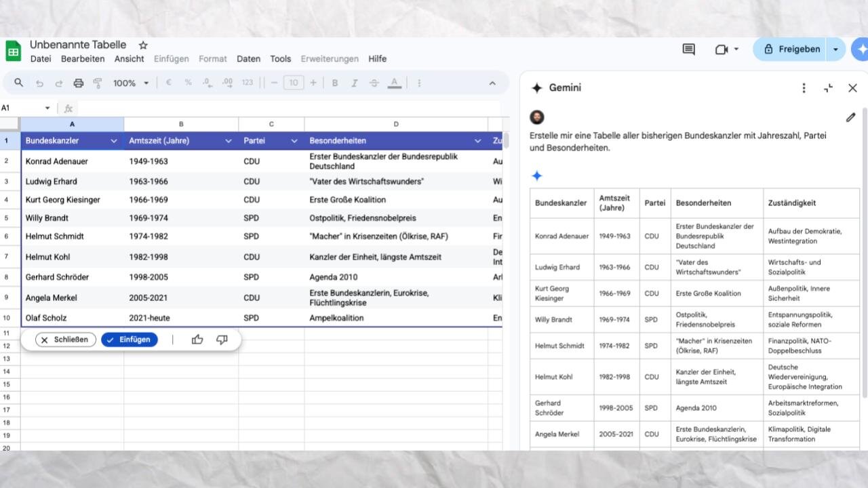Image resolution: width=868 pixels, height=488 pixels.
Task: Collapse the Gemini side panel
Action: click(828, 88)
